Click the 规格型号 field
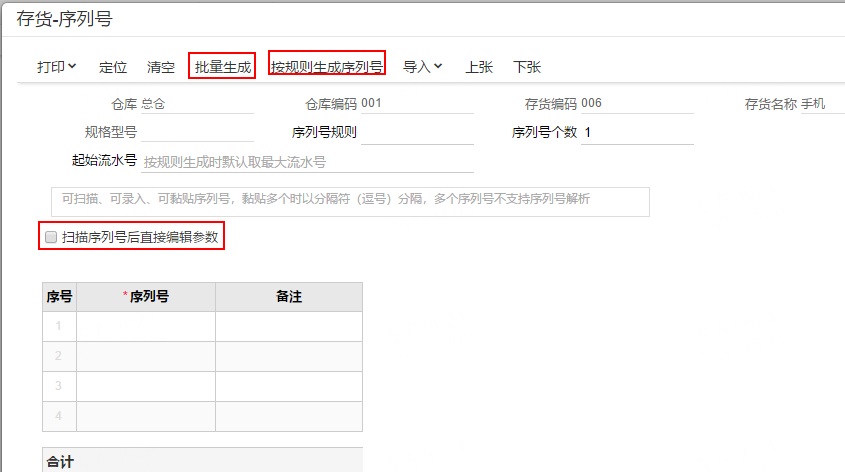This screenshot has height=472, width=845. pos(197,132)
